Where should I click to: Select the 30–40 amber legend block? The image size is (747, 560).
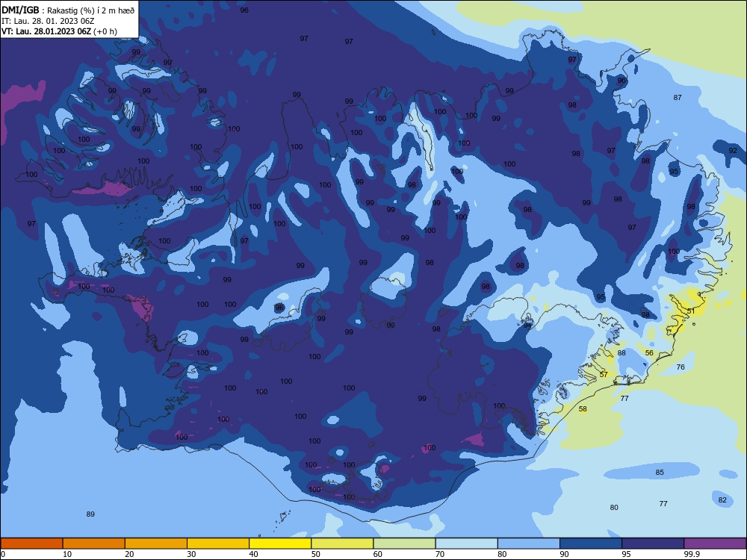point(218,544)
